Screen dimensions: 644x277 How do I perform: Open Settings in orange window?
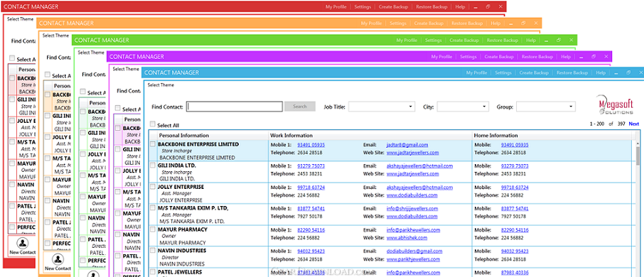pos(398,23)
